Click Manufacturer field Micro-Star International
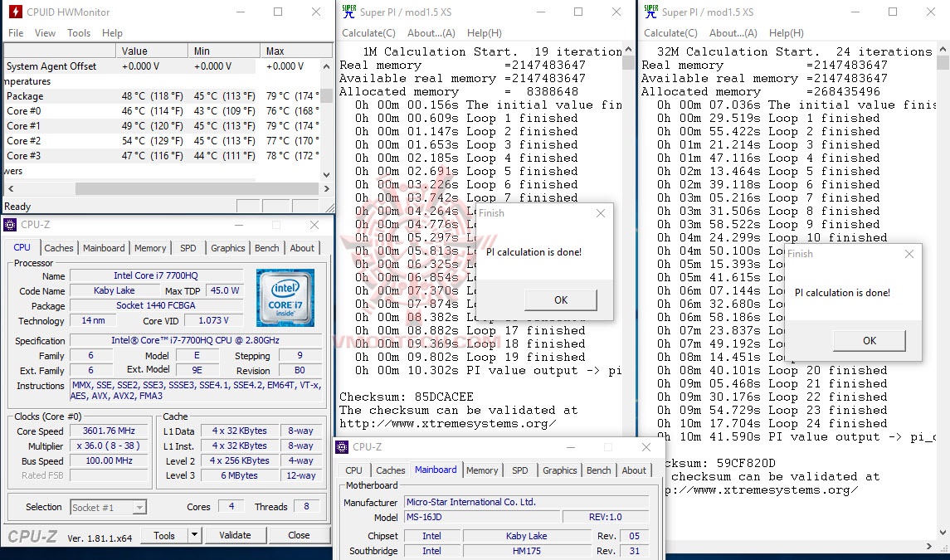 pyautogui.click(x=526, y=502)
